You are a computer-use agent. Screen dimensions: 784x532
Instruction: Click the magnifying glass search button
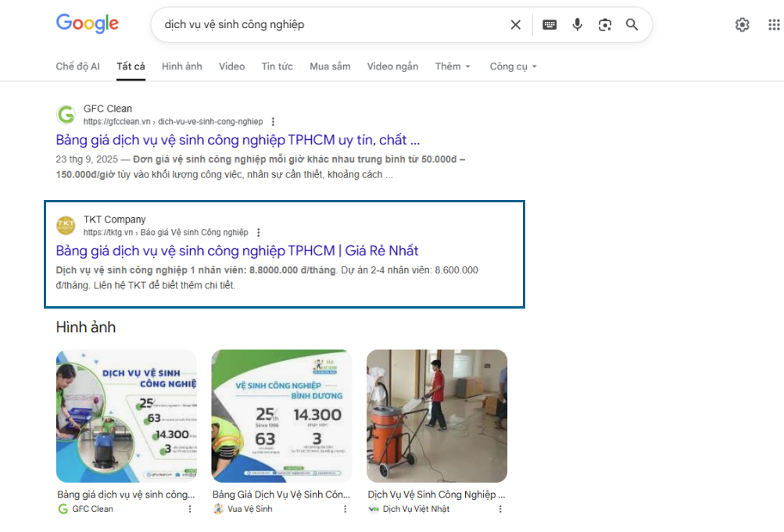pos(632,25)
